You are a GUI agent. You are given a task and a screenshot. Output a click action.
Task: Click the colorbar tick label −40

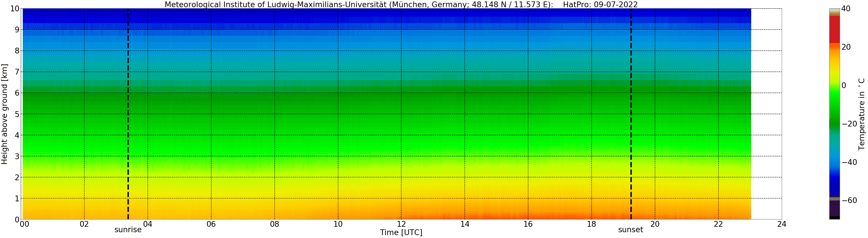pos(849,162)
